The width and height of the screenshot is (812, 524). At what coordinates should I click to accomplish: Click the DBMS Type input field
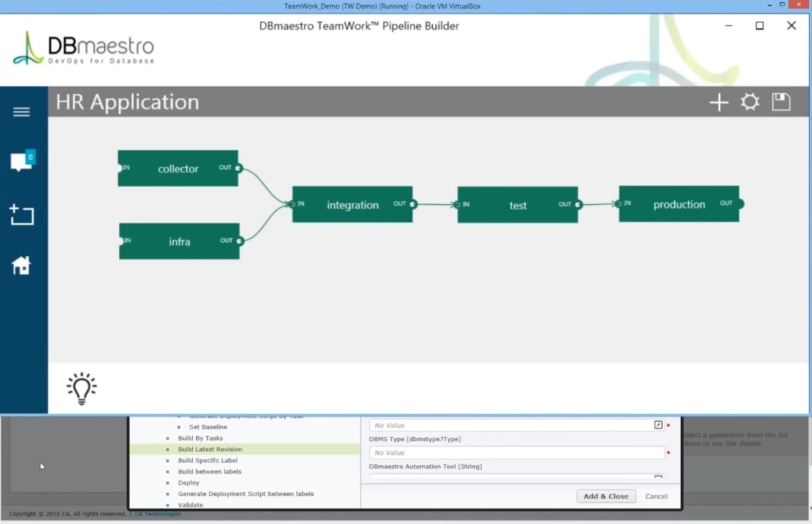(516, 453)
